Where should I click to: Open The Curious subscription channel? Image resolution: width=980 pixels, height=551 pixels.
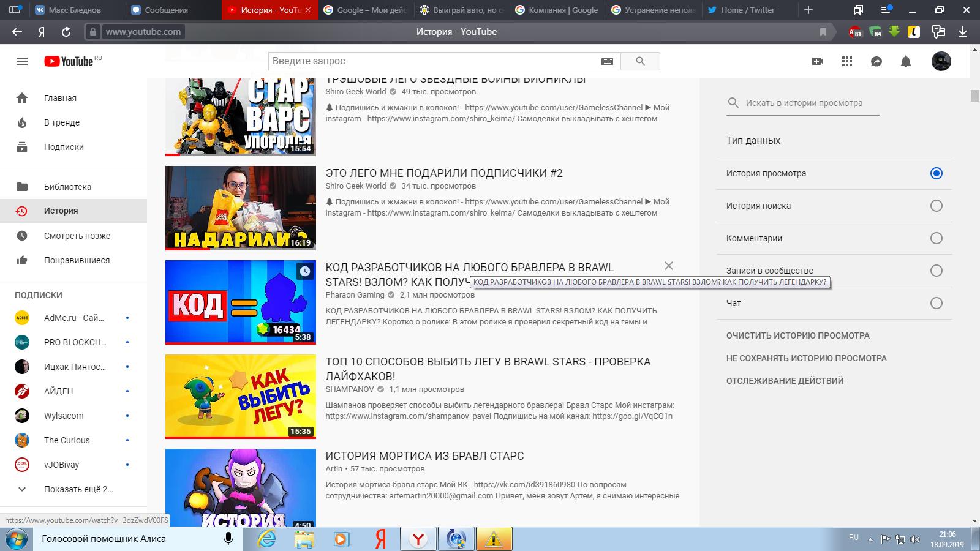click(x=73, y=440)
